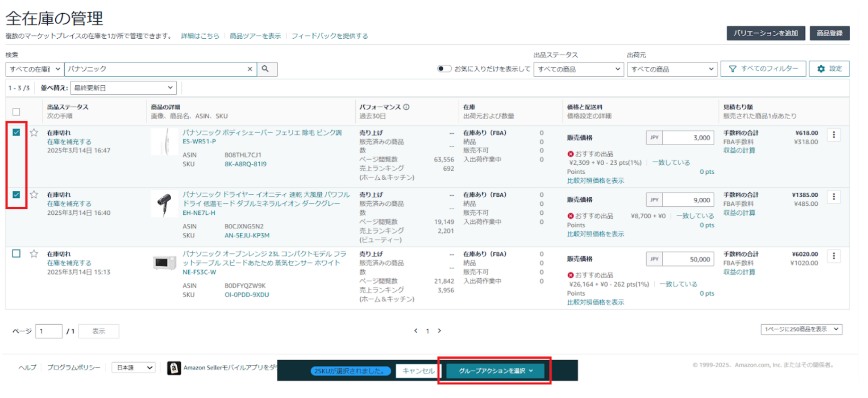Click 比較対照価格を表示 in the NE-FS3C-W row
This screenshot has width=868, height=398.
[596, 302]
